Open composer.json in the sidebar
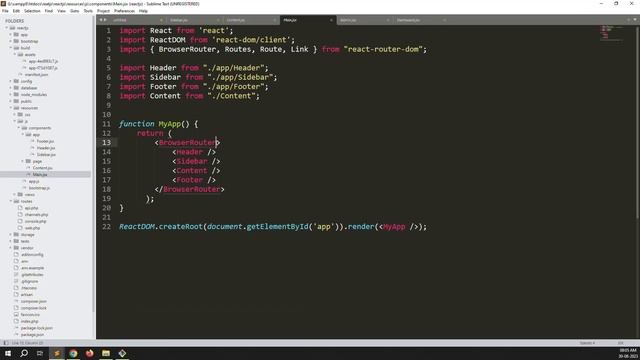Image resolution: width=640 pixels, height=360 pixels. [x=33, y=301]
